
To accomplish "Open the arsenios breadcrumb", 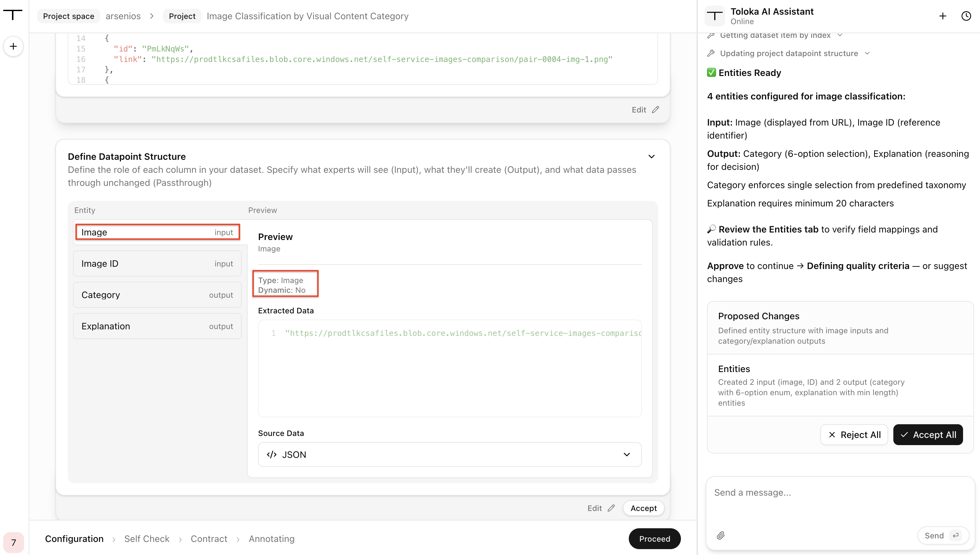I will tap(123, 16).
